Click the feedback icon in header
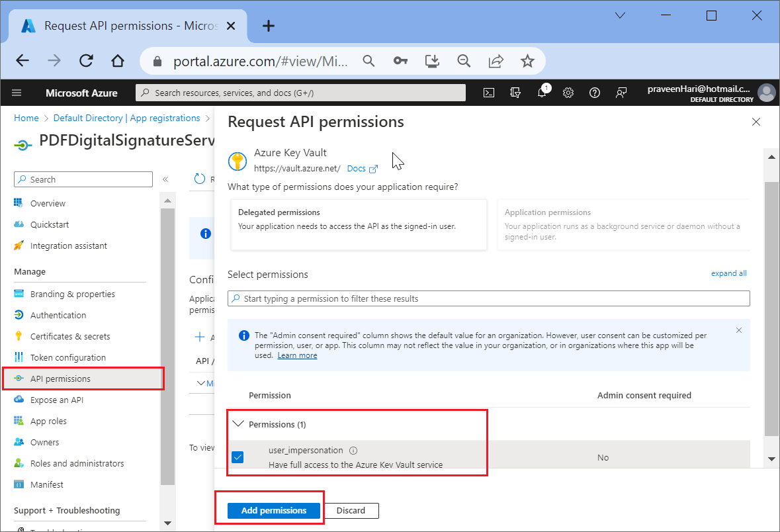Image resolution: width=780 pixels, height=532 pixels. point(621,93)
